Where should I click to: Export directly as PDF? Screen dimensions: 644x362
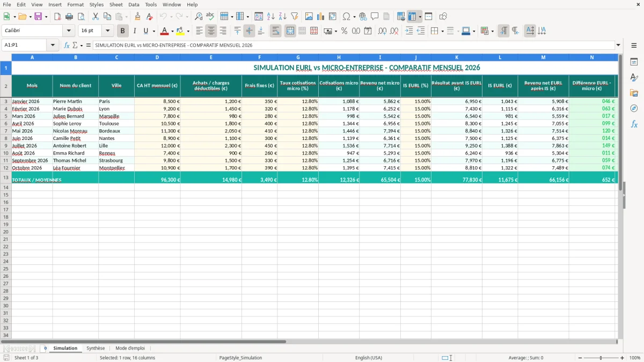[x=57, y=17]
